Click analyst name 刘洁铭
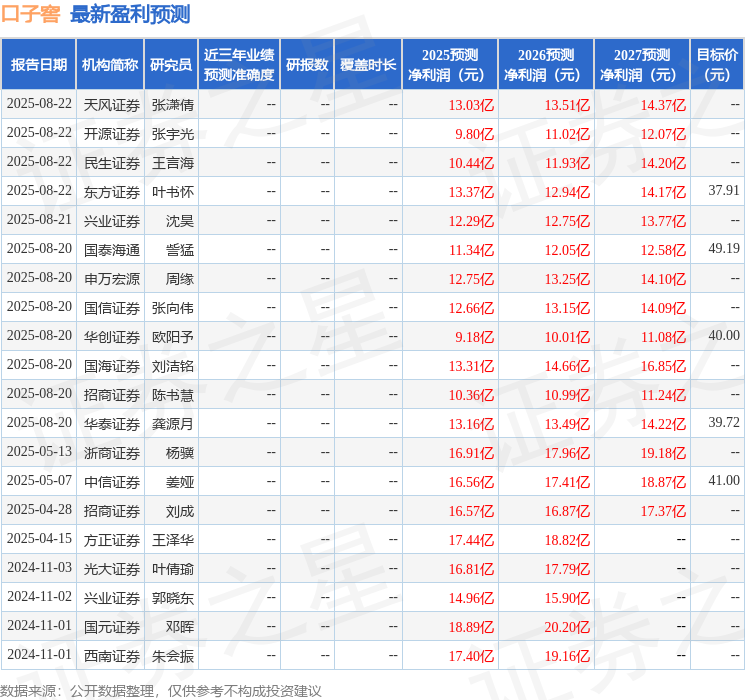The height and width of the screenshot is (700, 745). tap(172, 366)
